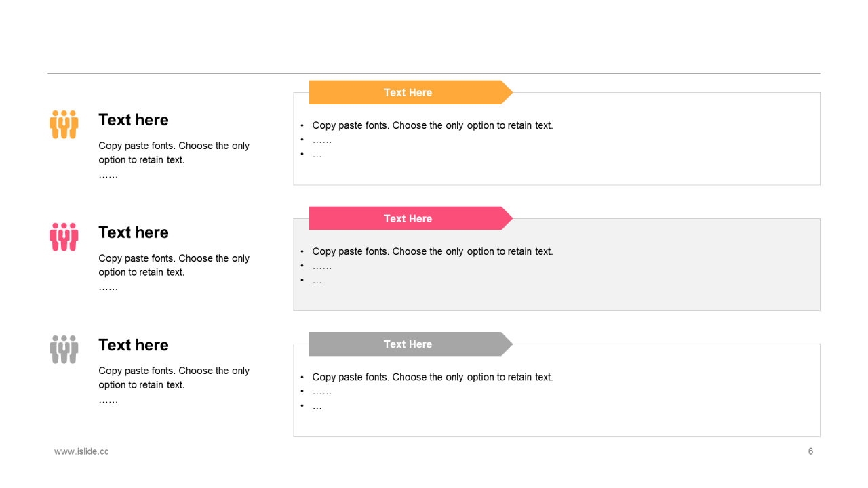Click first bullet in the pink-banner box
Screen dimensions: 868x488
pyautogui.click(x=433, y=251)
